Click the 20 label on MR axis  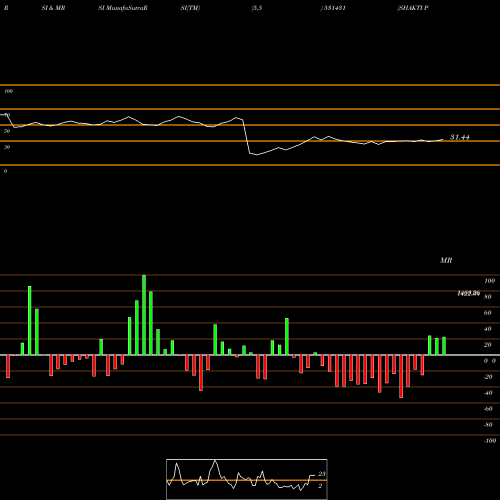point(487,345)
